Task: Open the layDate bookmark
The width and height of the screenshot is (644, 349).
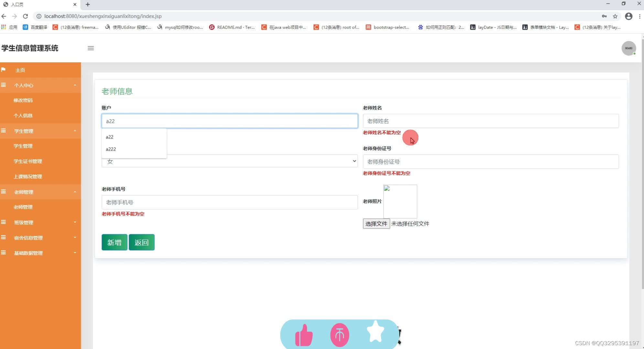Action: (x=493, y=27)
